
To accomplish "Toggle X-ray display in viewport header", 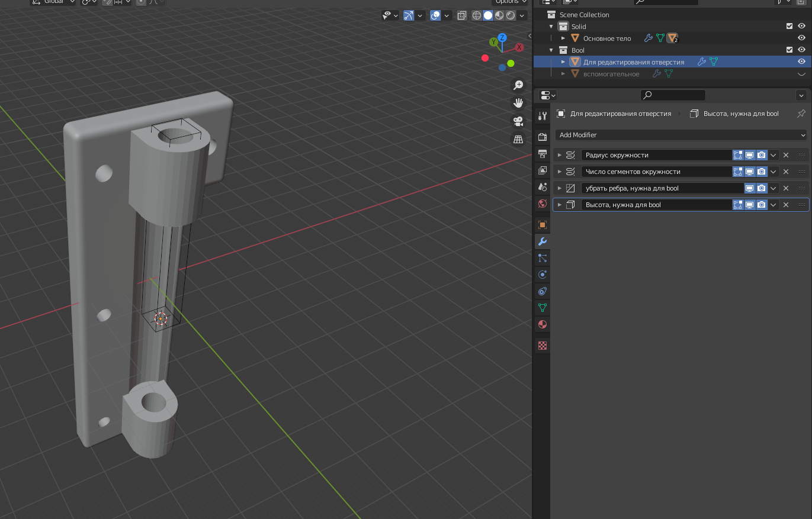I will (462, 15).
